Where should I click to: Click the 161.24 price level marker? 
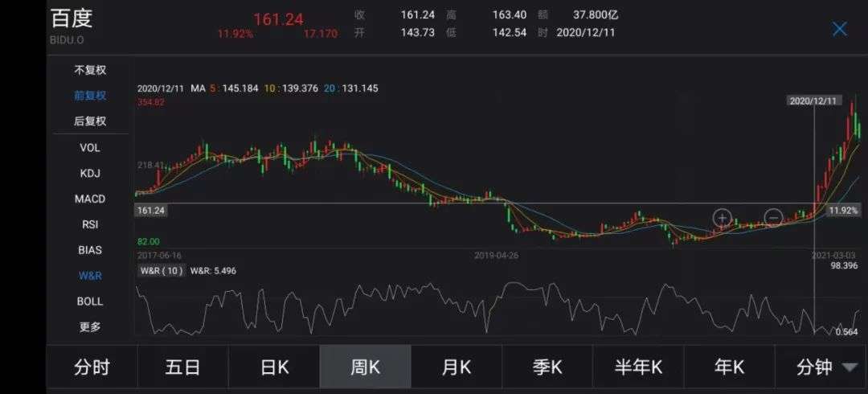pyautogui.click(x=151, y=210)
